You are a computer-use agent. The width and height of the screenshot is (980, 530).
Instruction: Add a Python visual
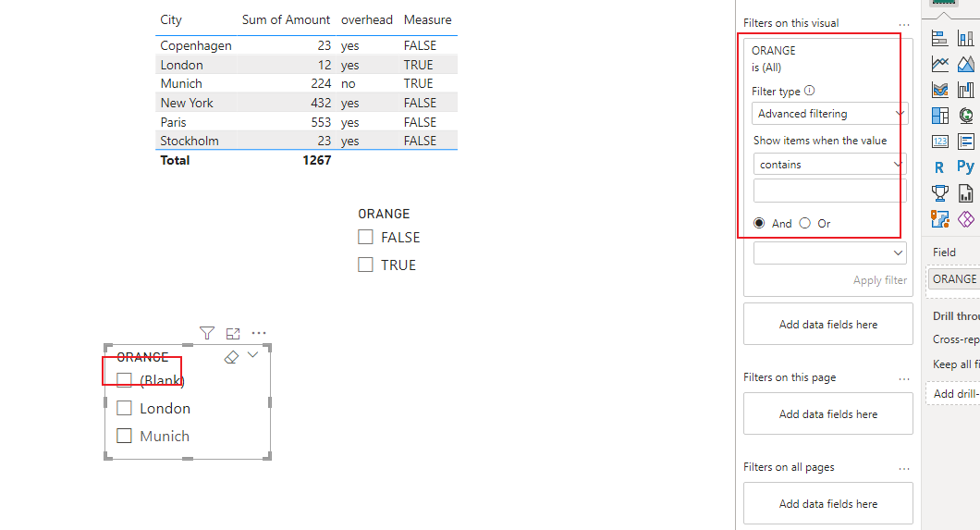pyautogui.click(x=965, y=166)
